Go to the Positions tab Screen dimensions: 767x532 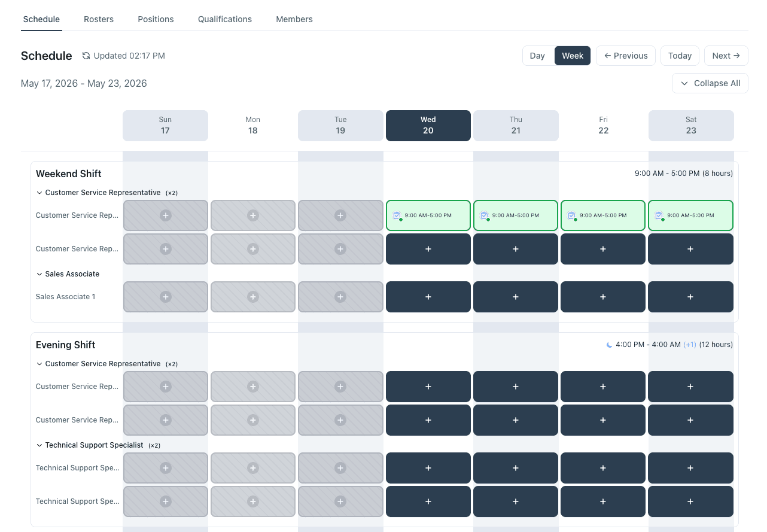pyautogui.click(x=156, y=19)
